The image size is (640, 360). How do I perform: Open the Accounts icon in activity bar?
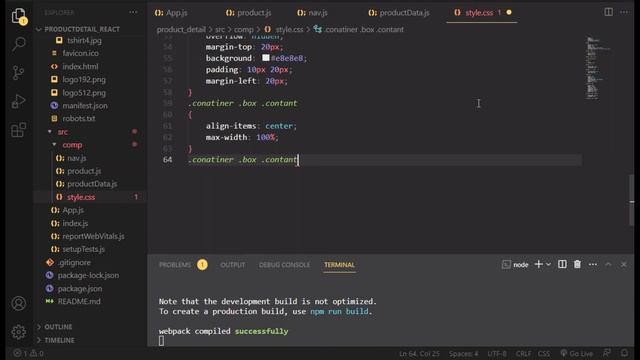click(x=19, y=303)
